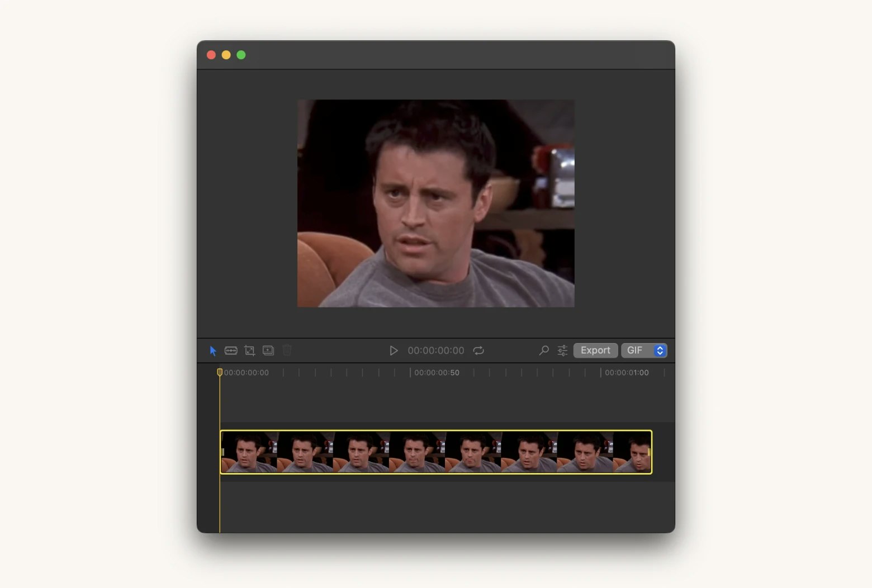Image resolution: width=872 pixels, height=588 pixels.
Task: Open the GIF format dropdown
Action: tap(644, 350)
